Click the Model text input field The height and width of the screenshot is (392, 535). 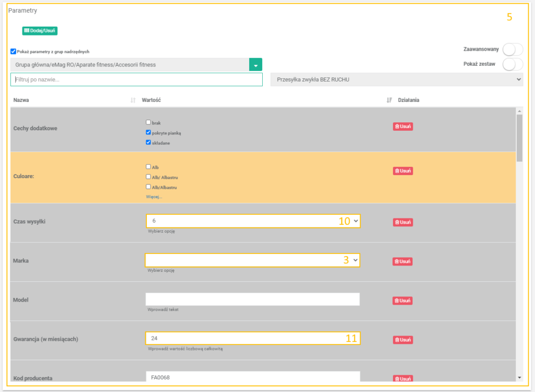point(253,299)
